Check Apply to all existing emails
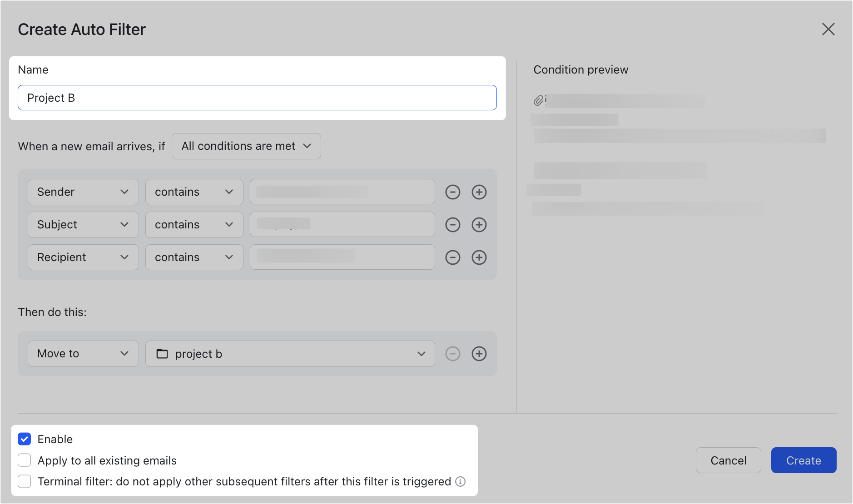The width and height of the screenshot is (853, 504). coord(24,460)
